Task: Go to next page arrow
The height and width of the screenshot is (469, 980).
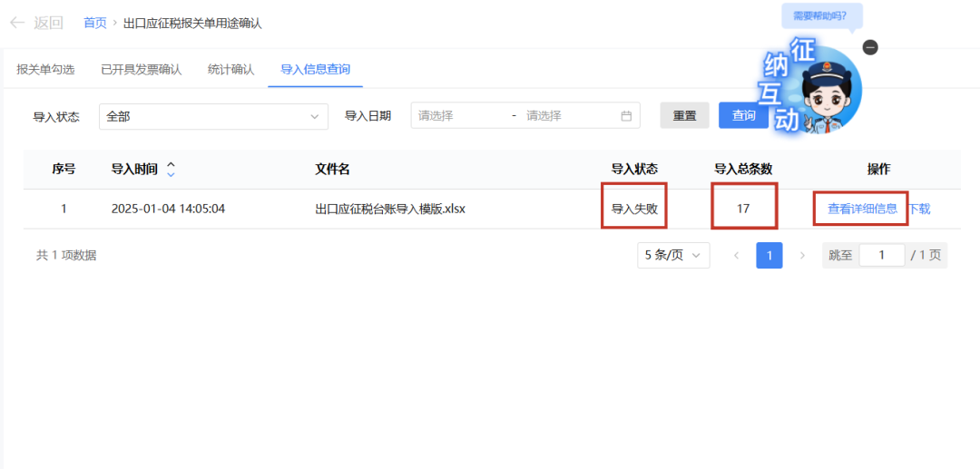Action: point(802,256)
